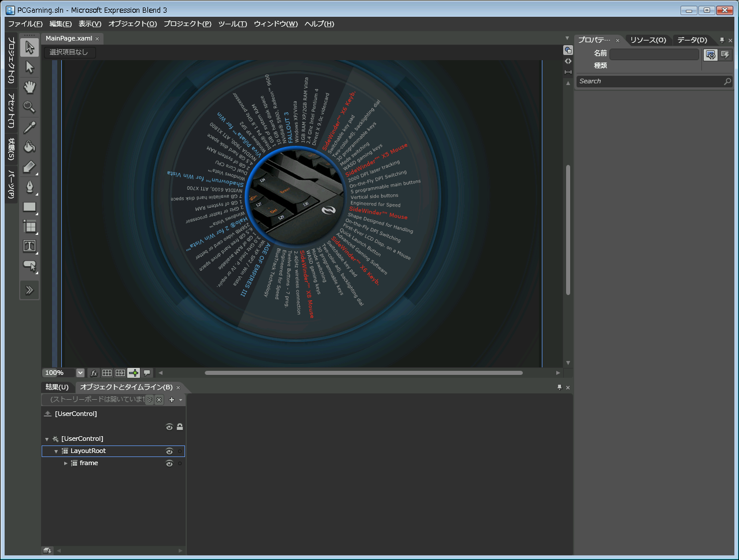Click the 選択項目なし breadcrumb button

coord(69,52)
